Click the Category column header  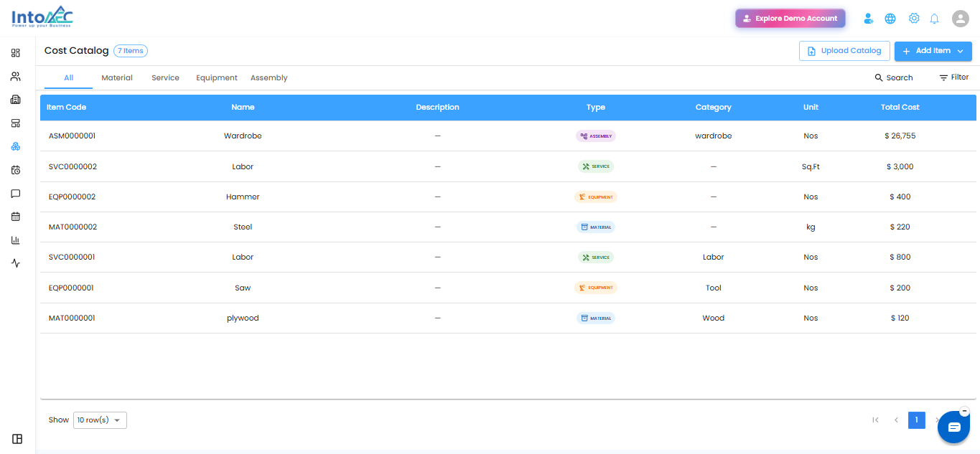[714, 108]
